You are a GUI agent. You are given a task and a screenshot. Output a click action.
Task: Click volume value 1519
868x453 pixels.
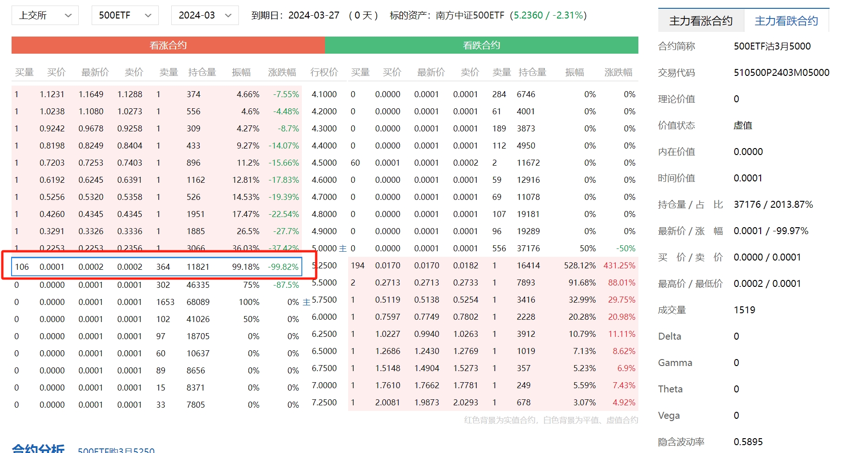click(744, 310)
